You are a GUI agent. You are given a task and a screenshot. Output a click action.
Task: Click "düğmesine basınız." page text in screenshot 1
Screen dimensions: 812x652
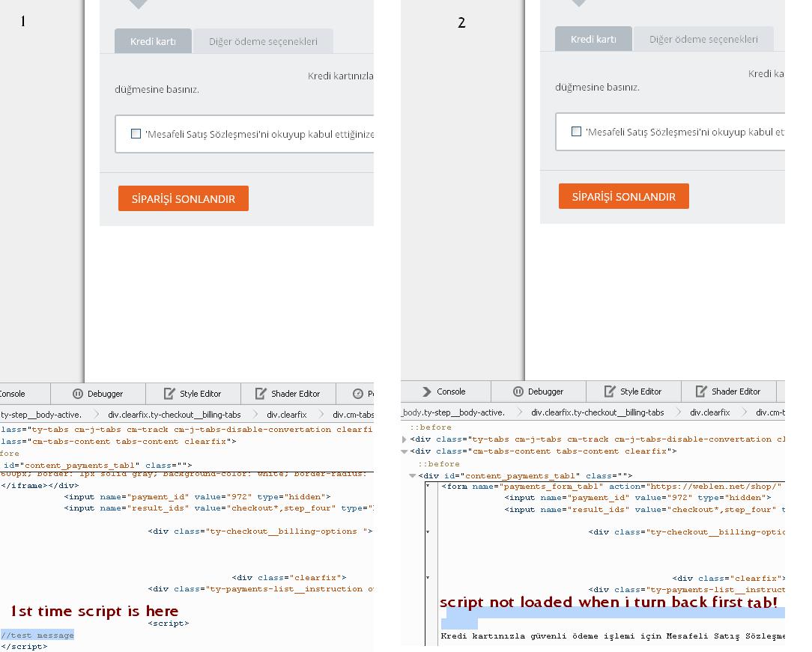tap(157, 90)
